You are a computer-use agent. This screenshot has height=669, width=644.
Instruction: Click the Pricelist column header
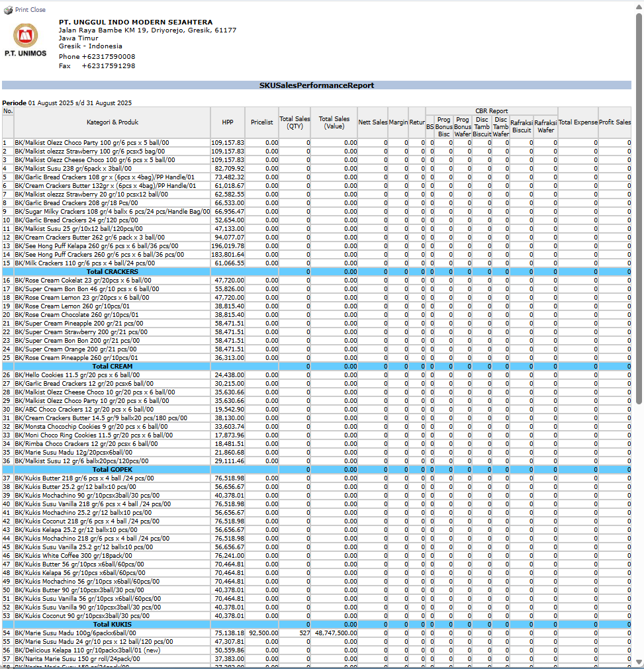pos(262,122)
